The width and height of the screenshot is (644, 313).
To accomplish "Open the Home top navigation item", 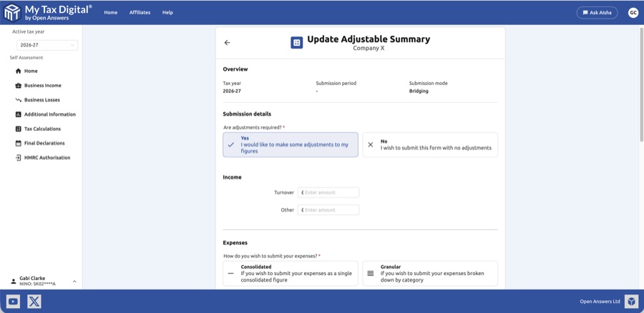I will [x=110, y=13].
